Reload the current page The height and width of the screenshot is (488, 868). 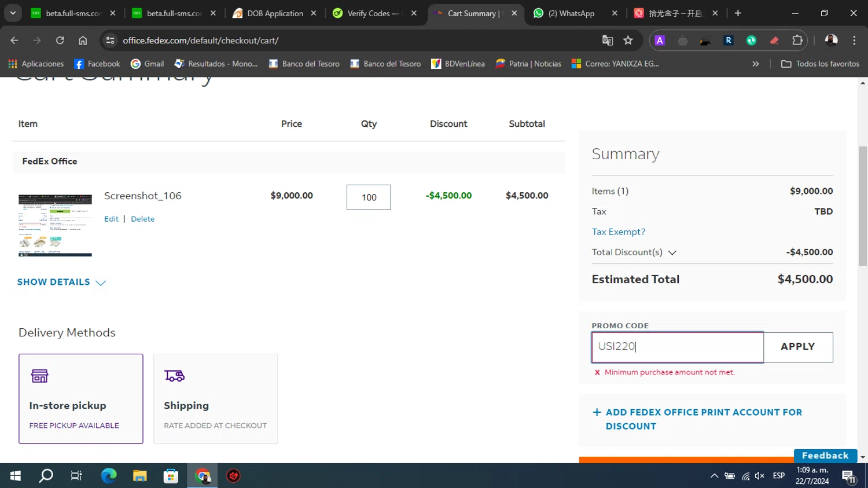click(60, 41)
